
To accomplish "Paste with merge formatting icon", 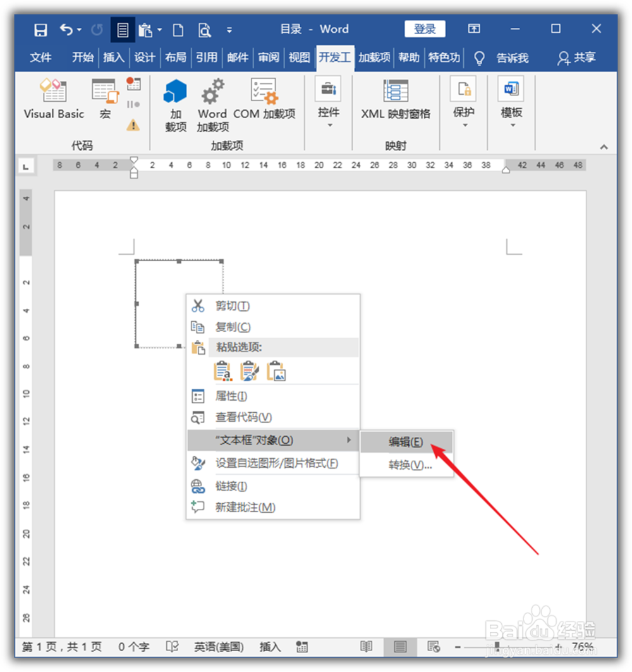I will point(250,371).
